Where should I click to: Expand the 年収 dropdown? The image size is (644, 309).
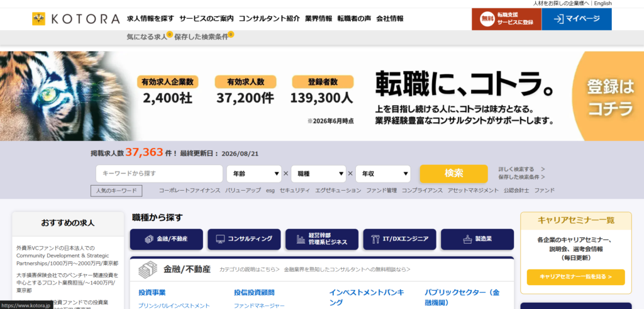click(x=383, y=174)
